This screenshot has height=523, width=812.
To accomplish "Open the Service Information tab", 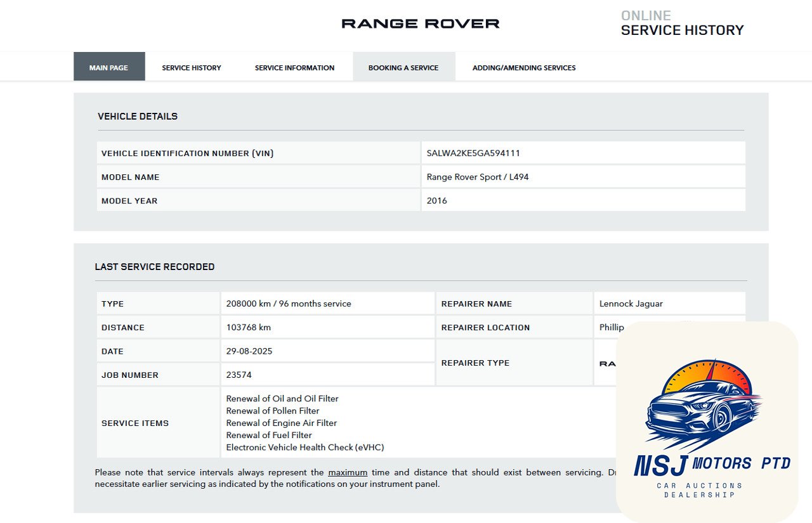I will (294, 67).
